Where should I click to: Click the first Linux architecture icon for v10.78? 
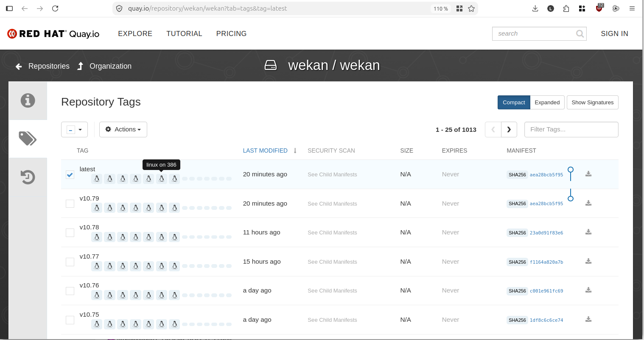tap(97, 237)
